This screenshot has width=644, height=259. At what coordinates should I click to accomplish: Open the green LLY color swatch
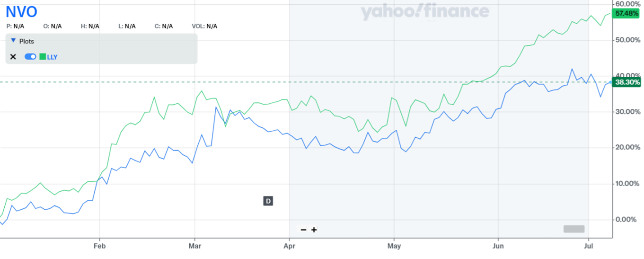[x=43, y=57]
